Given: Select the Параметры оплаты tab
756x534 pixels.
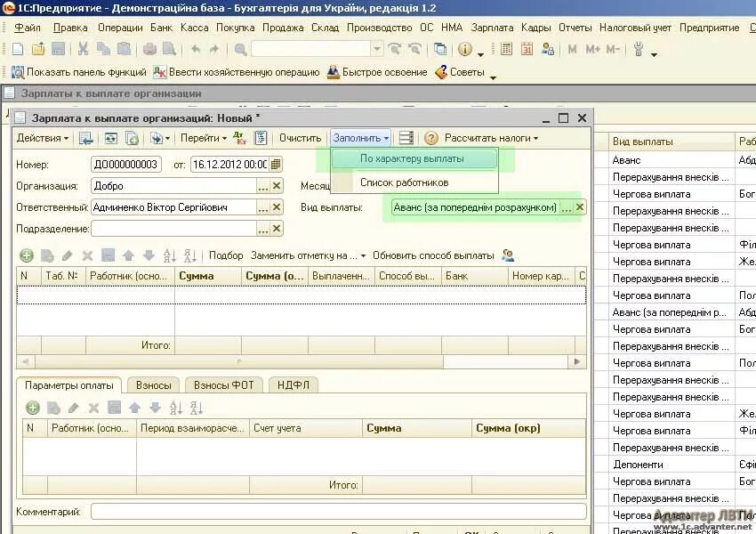Looking at the screenshot, I should [69, 385].
